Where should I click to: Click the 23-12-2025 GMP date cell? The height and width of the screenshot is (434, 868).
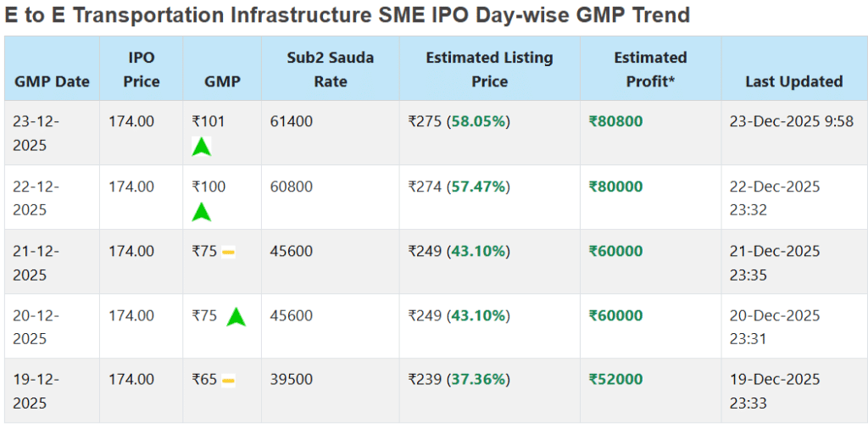point(36,133)
